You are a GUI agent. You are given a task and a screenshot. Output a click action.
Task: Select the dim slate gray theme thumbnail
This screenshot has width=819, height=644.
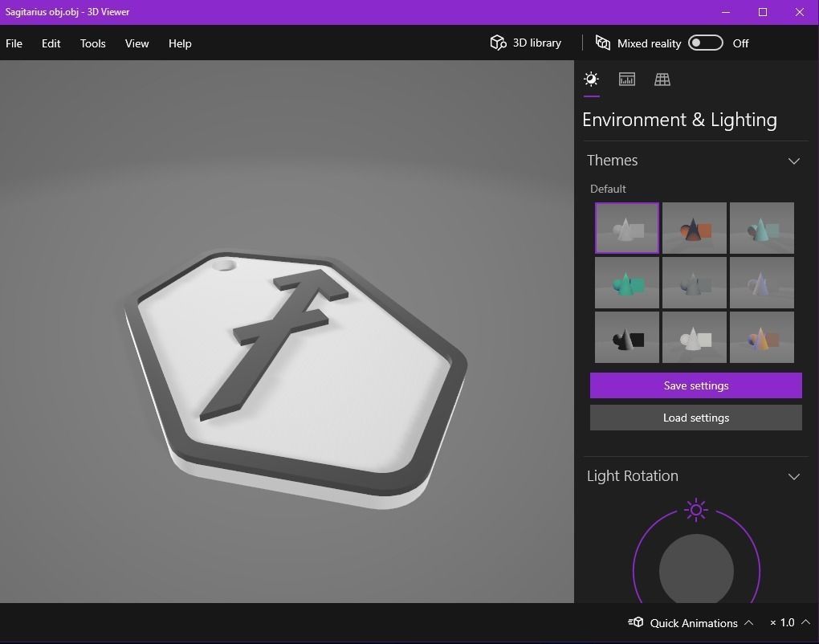(695, 283)
